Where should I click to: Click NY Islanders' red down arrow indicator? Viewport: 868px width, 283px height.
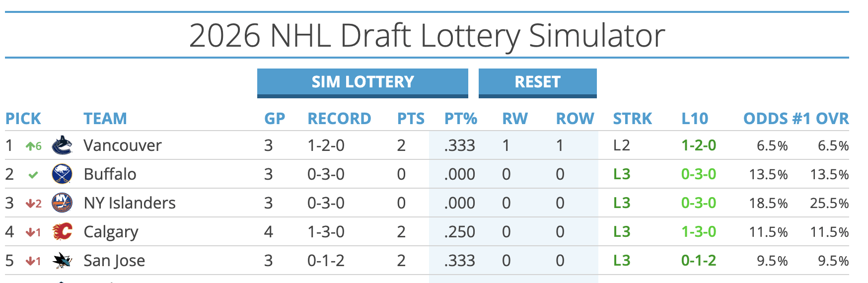point(33,204)
